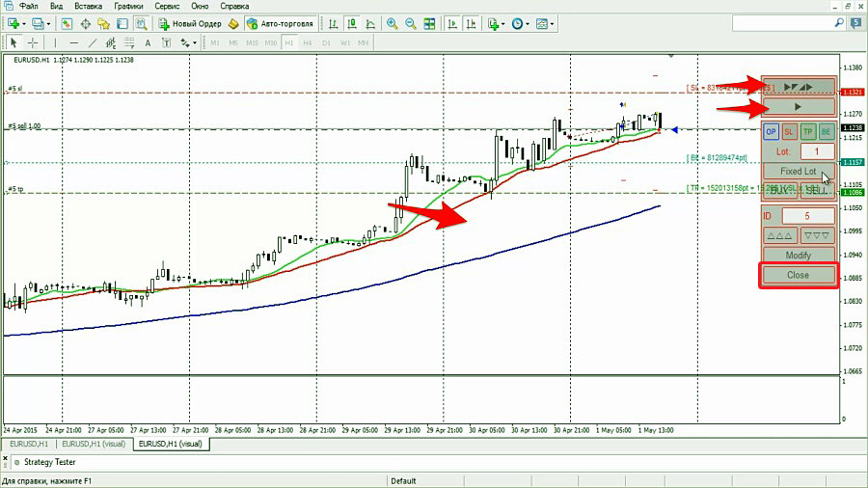The width and height of the screenshot is (868, 488).
Task: Select the Crosshair cursor tool
Action: coord(33,42)
